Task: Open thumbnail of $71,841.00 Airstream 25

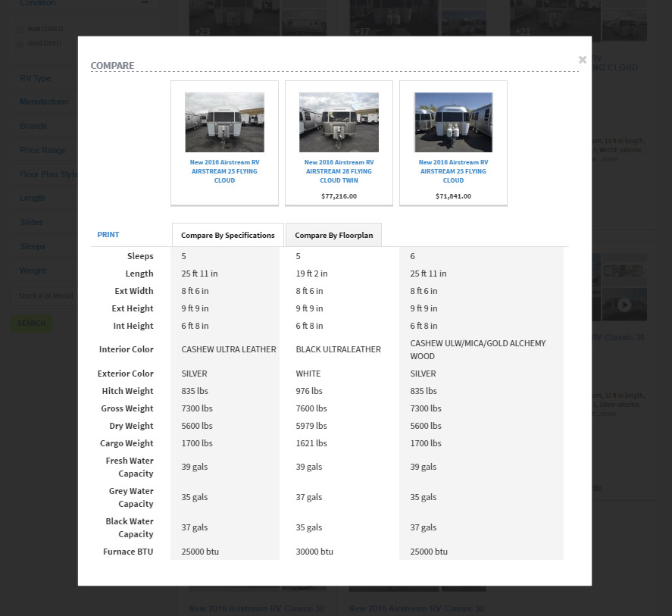Action: pyautogui.click(x=453, y=122)
